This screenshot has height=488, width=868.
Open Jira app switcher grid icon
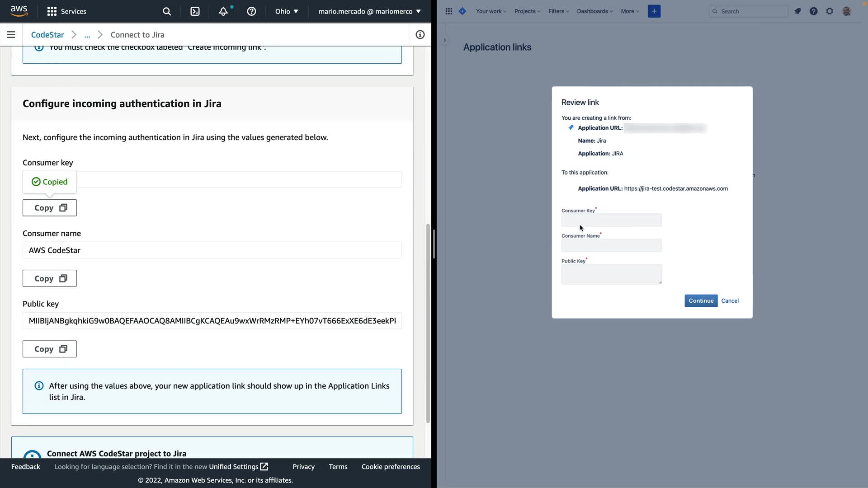tap(448, 11)
